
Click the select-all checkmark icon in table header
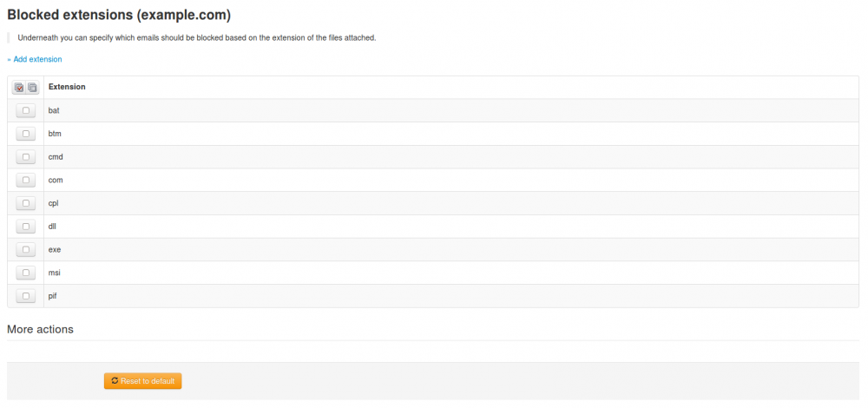coord(19,88)
